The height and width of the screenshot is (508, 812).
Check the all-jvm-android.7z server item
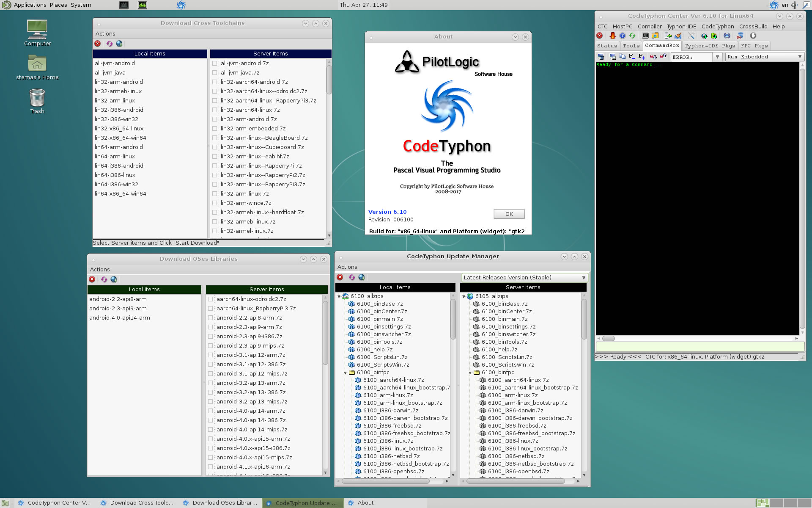(x=215, y=63)
